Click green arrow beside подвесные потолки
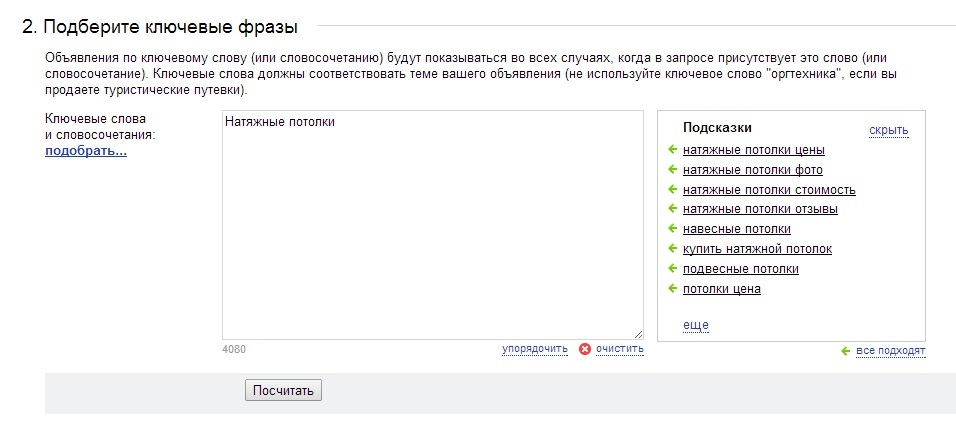 [x=672, y=268]
